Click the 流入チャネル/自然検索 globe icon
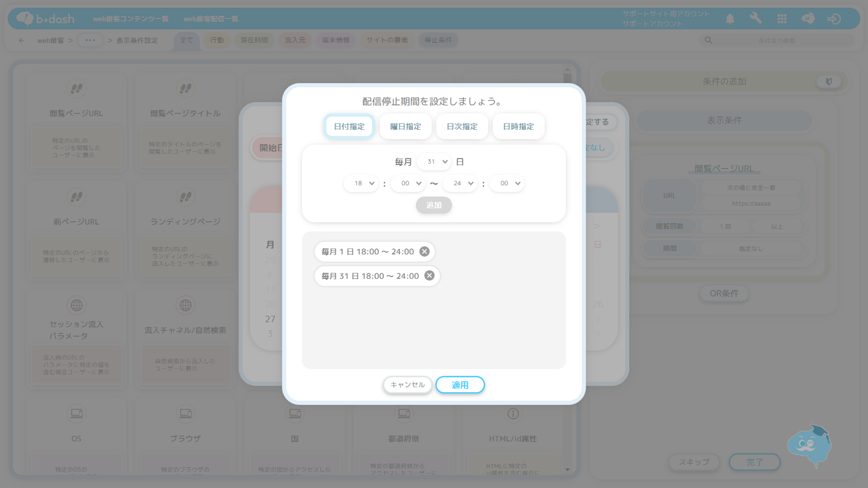This screenshot has height=488, width=868. click(x=185, y=305)
